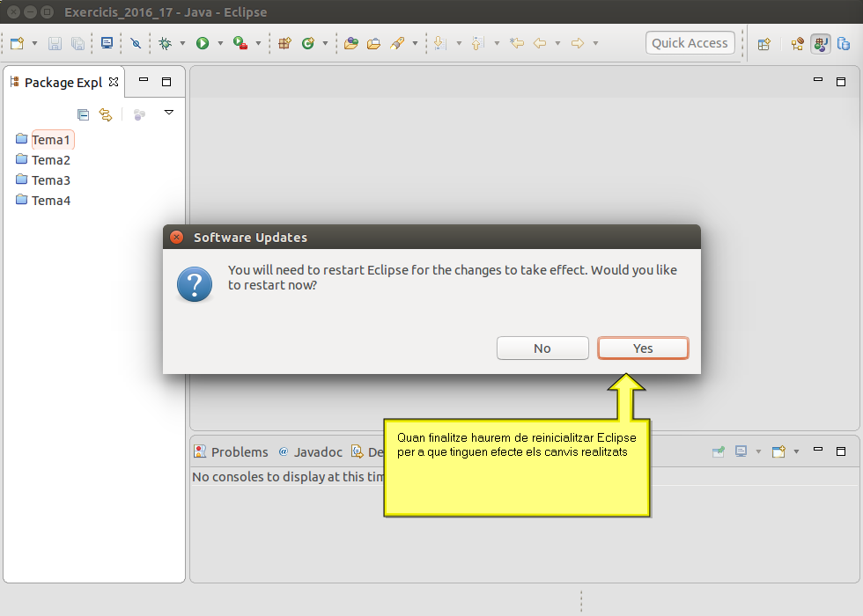Open the New wizard dropdown arrow

pos(34,43)
